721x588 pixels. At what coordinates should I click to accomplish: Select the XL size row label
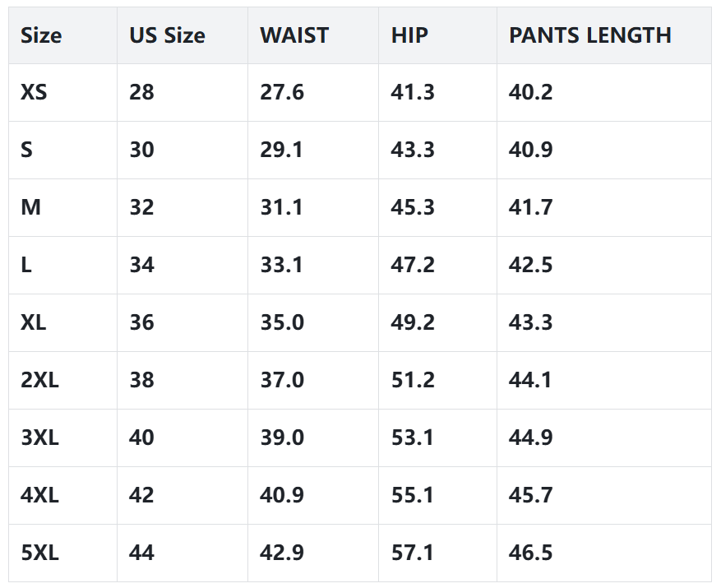pyautogui.click(x=33, y=322)
